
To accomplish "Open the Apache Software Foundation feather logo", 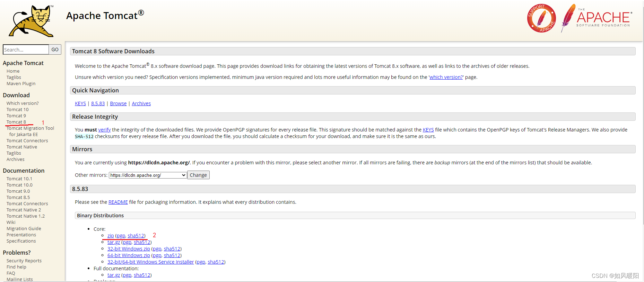I will pos(597,18).
